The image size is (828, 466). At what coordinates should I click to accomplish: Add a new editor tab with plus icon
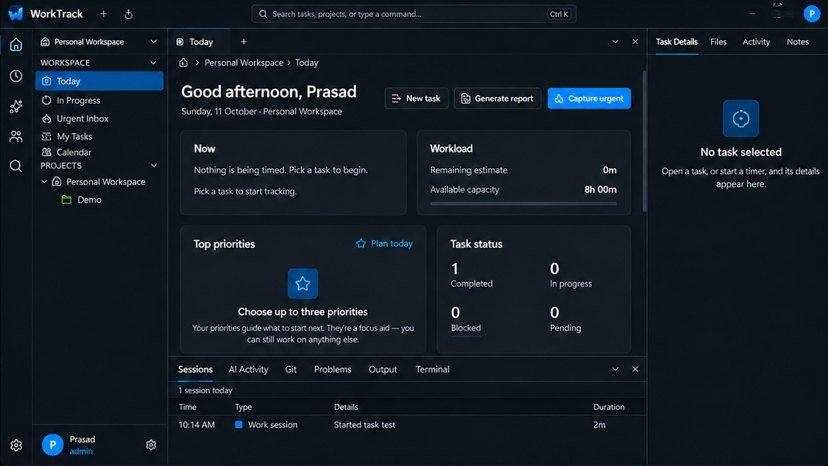pyautogui.click(x=243, y=42)
